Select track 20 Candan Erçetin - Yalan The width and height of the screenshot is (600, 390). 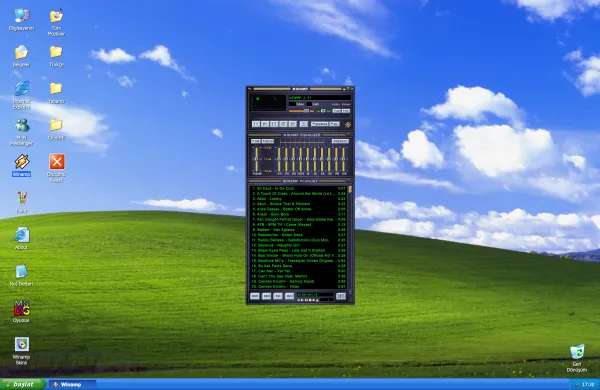click(x=298, y=286)
